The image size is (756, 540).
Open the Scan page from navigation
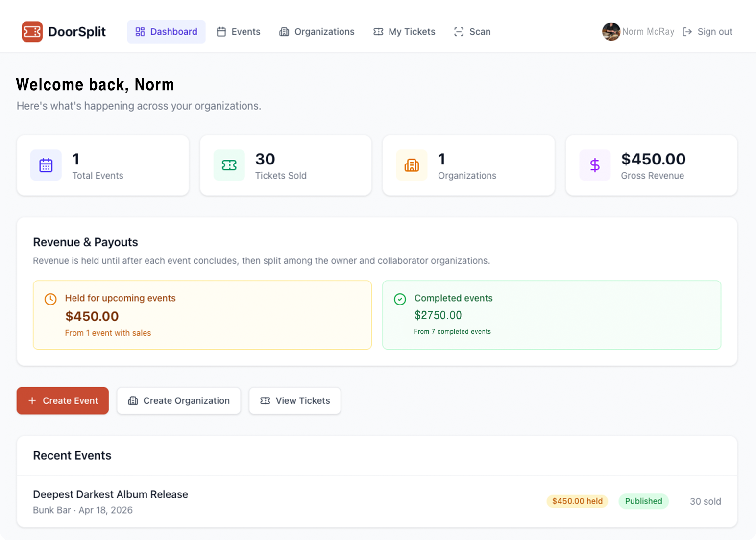(x=472, y=32)
